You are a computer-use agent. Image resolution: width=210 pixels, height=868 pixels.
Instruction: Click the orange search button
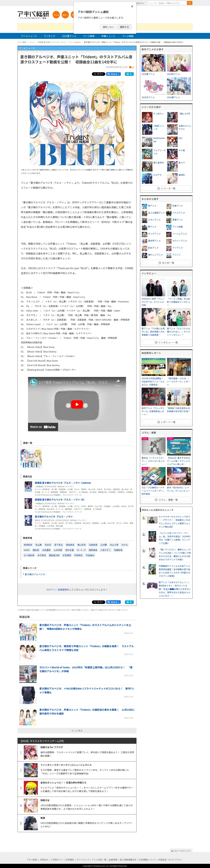pos(190,3)
